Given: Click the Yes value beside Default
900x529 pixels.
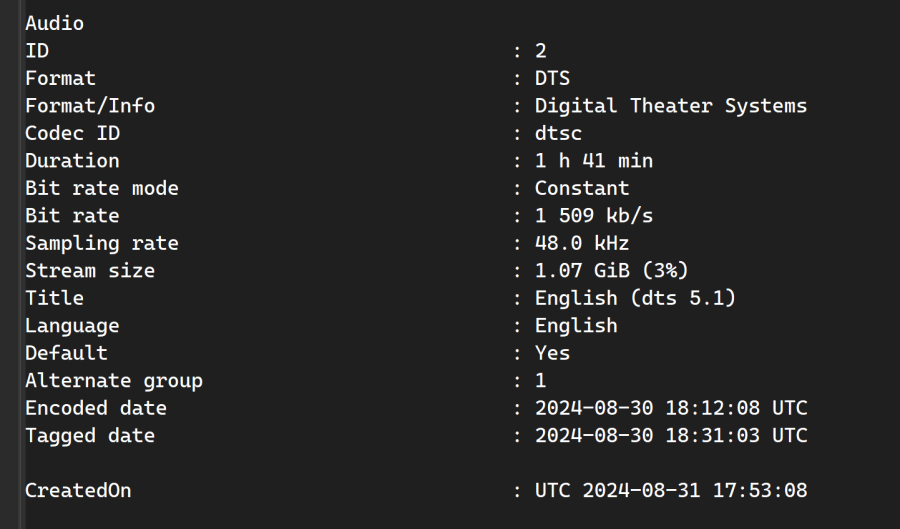Looking at the screenshot, I should 552,353.
